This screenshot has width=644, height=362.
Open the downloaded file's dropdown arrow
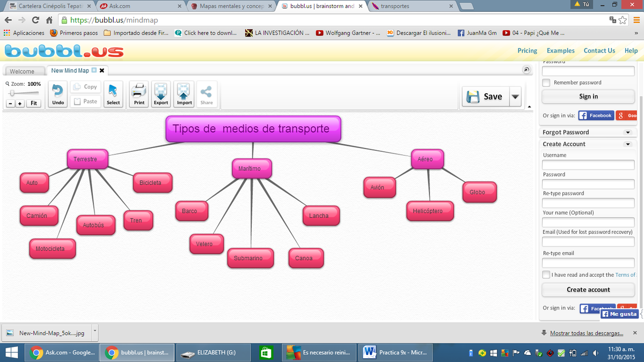(95, 332)
